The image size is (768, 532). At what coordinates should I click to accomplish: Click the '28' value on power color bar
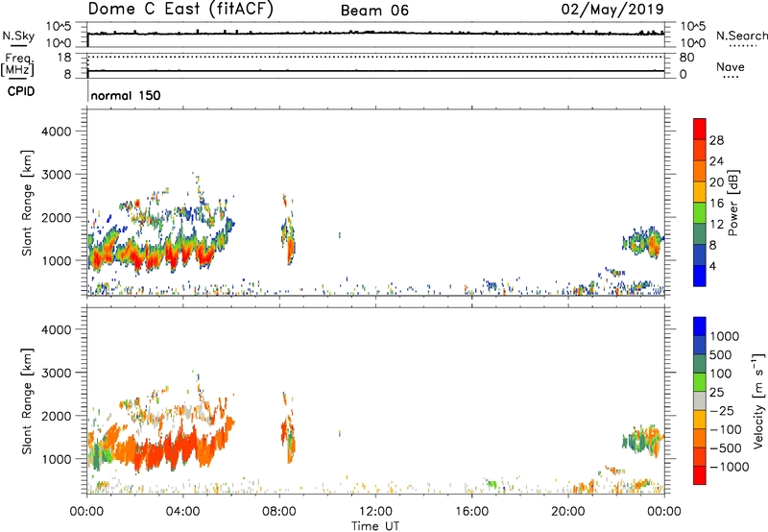click(716, 140)
